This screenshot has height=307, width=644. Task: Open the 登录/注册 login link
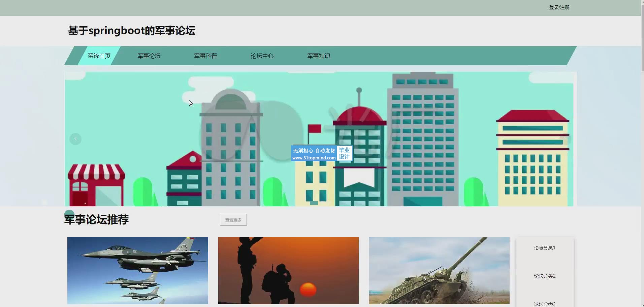point(559,7)
